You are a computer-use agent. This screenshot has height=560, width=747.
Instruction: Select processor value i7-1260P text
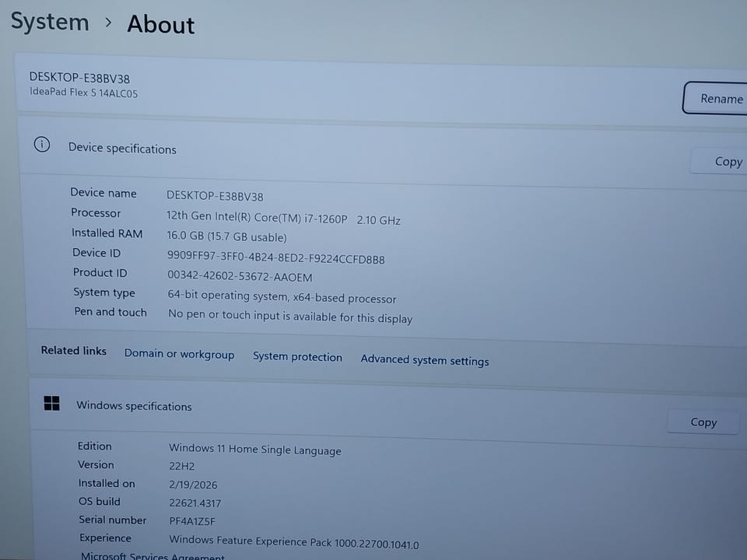point(283,218)
